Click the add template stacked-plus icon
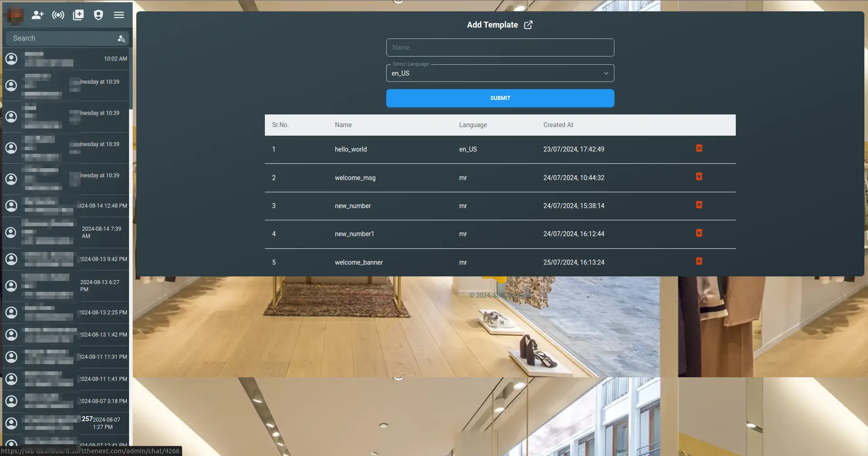Viewport: 868px width, 456px height. coord(78,15)
